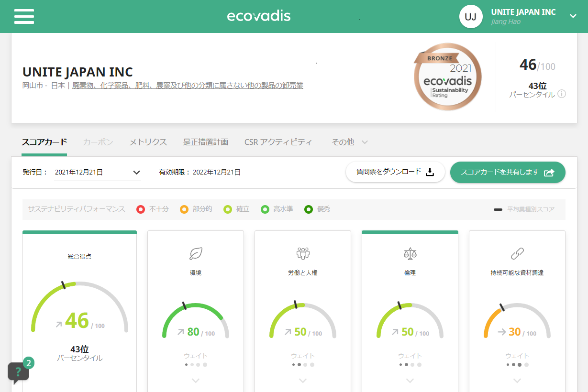Select the スコアカード tab

tap(44, 142)
